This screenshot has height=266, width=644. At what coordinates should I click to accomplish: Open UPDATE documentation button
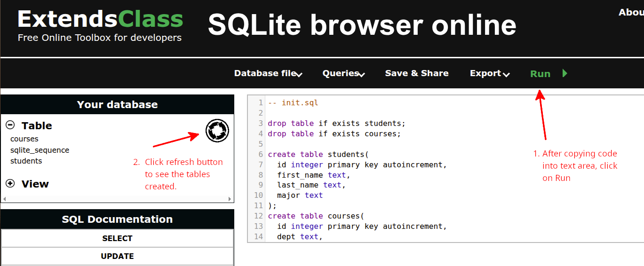pos(118,256)
